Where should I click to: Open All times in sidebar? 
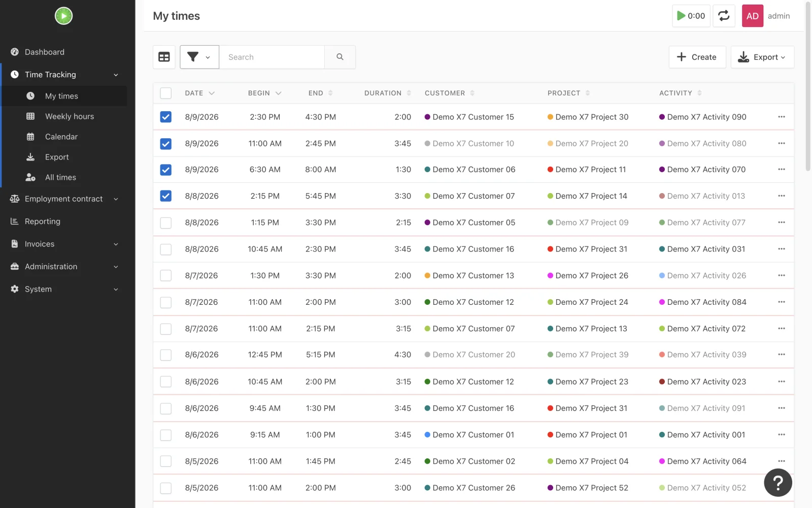click(x=64, y=177)
